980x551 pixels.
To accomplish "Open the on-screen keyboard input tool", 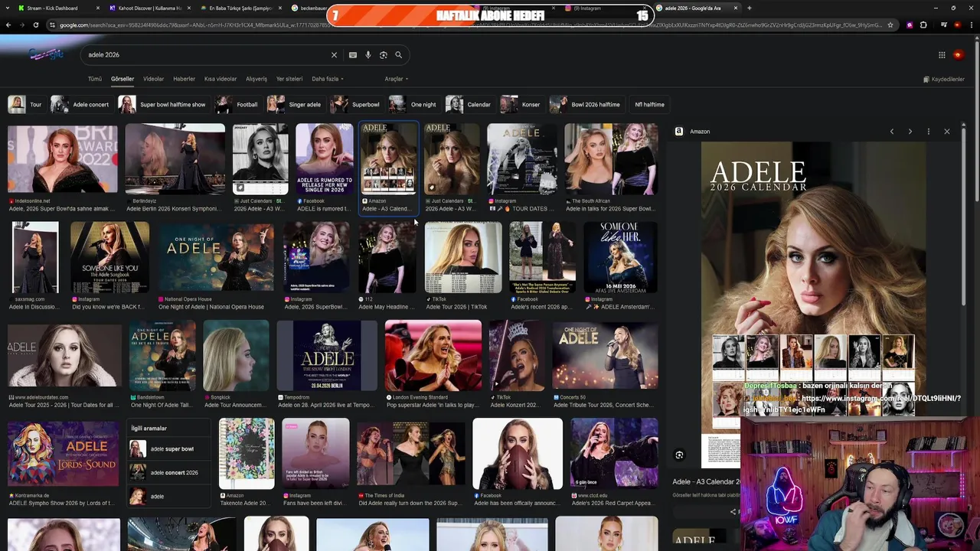I will (x=352, y=55).
